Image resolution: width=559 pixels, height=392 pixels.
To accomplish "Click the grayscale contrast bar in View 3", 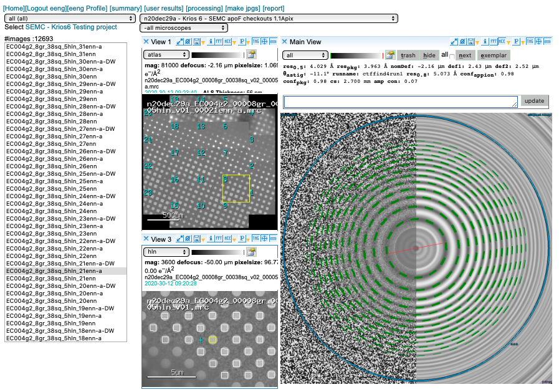I will [x=217, y=252].
